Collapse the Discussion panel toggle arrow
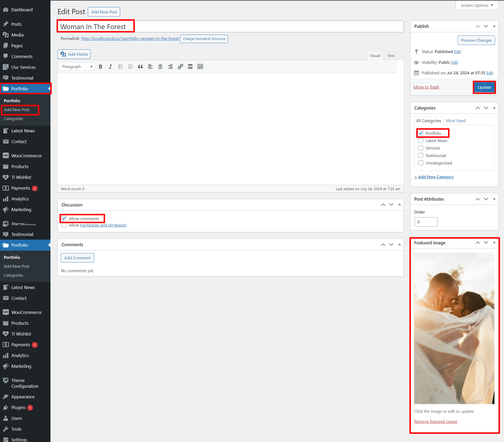Screen dimensions: 504x442 point(399,205)
